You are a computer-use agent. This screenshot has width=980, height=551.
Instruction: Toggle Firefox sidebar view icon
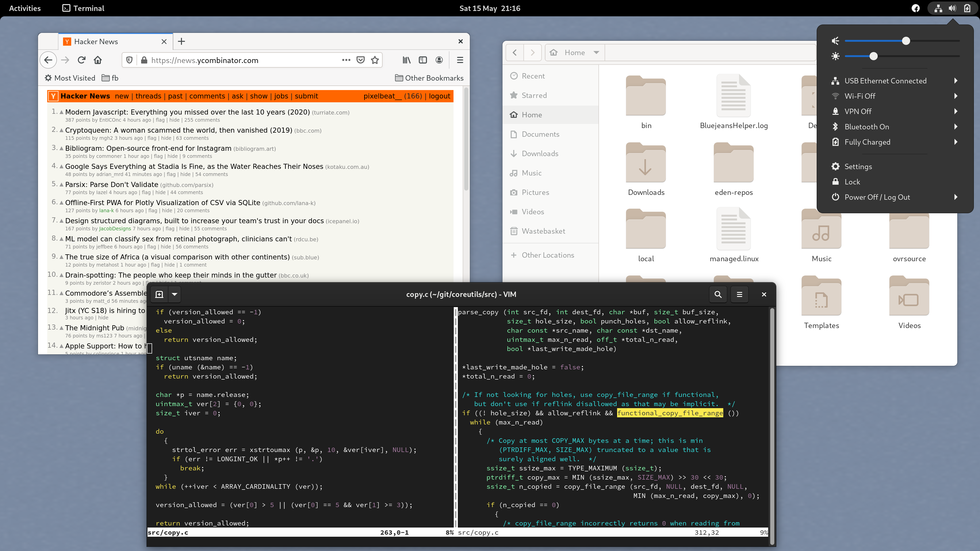click(423, 60)
